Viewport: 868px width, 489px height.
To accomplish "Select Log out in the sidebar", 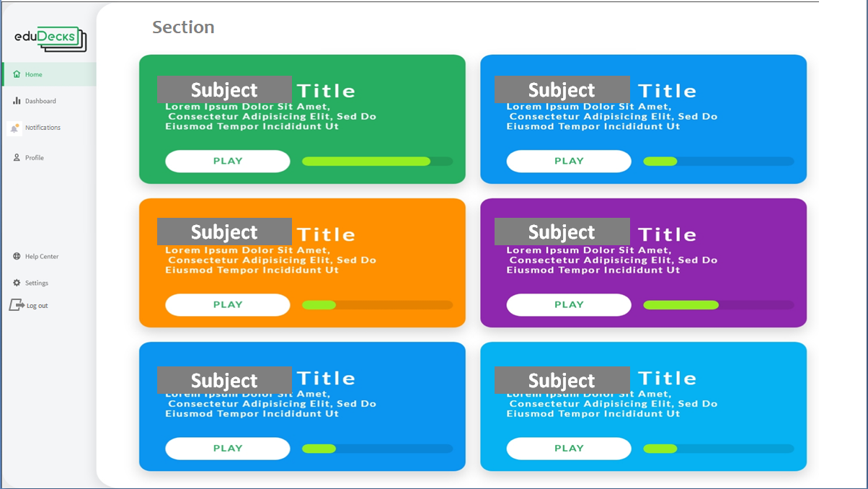I will [37, 306].
